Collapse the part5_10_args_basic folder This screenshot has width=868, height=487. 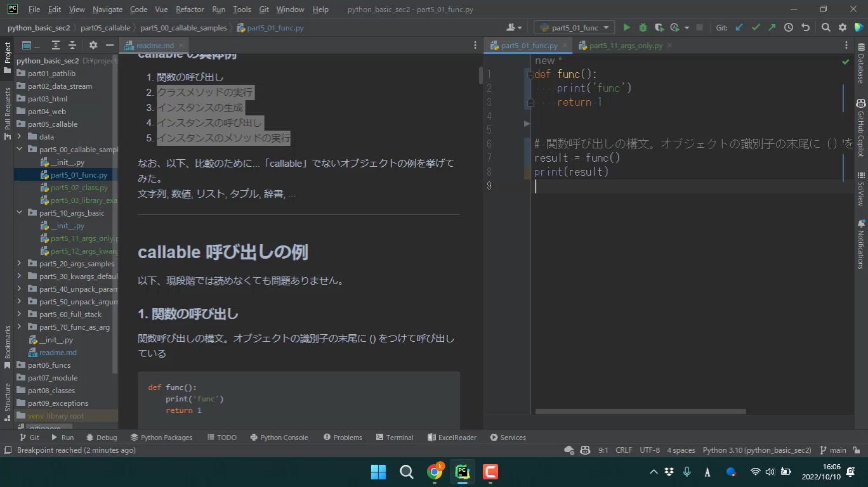coord(20,212)
